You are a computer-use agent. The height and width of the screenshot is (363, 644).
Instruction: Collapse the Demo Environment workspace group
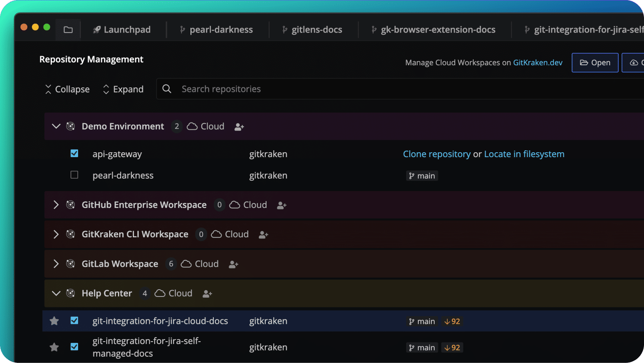coord(56,127)
